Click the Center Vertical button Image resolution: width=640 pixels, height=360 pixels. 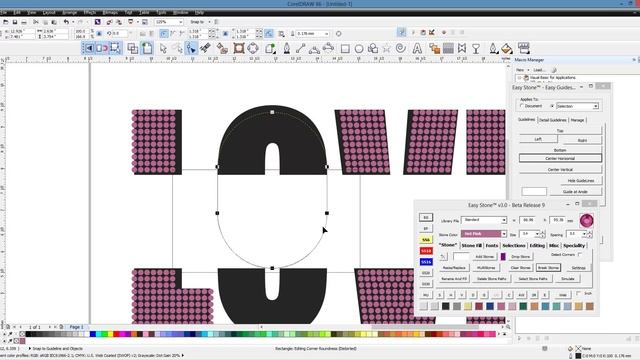point(560,169)
